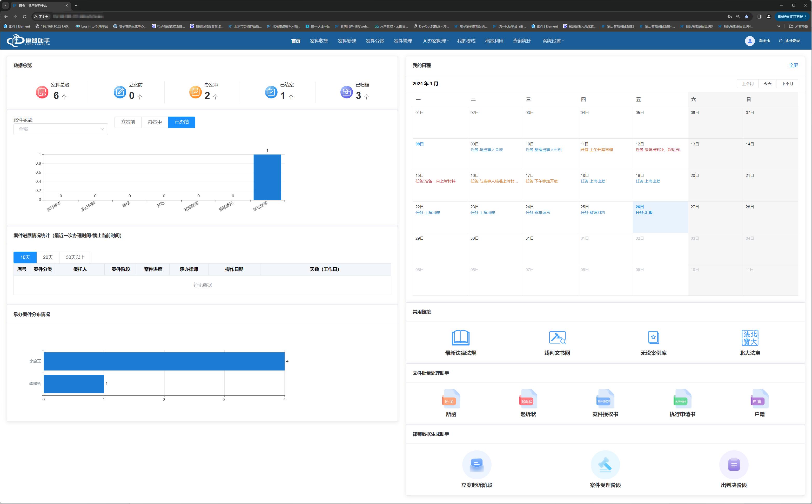Click the 上个月 calendar button

(x=748, y=84)
